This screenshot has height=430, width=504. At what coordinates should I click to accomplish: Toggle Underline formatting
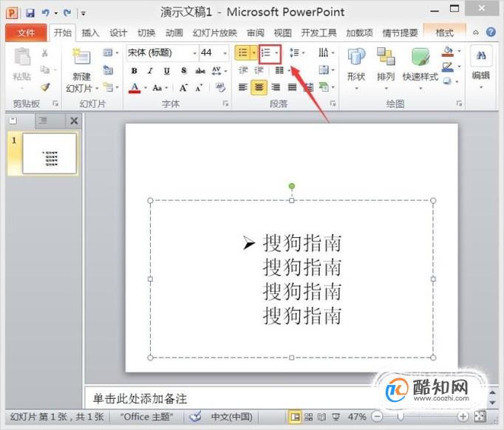point(166,71)
